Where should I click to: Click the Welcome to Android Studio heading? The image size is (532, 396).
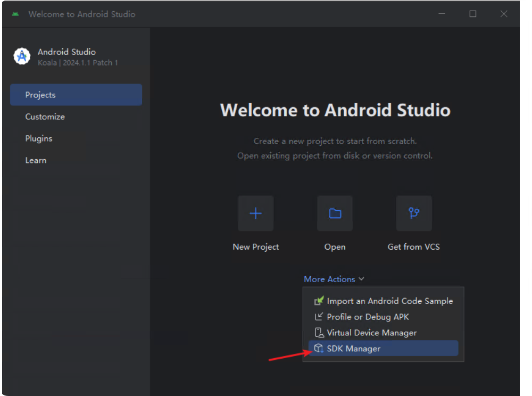(335, 110)
